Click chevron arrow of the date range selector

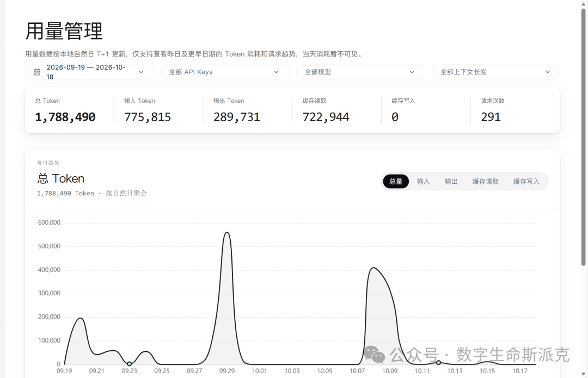click(x=141, y=72)
